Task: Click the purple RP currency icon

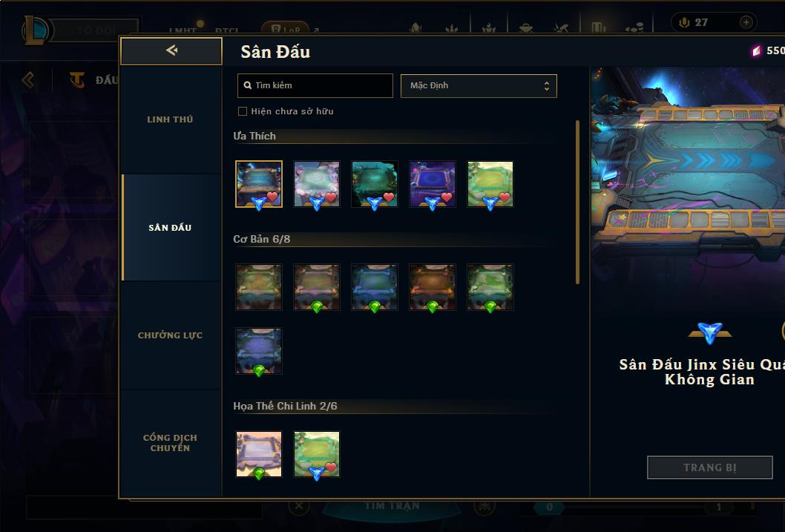Action: 757,50
